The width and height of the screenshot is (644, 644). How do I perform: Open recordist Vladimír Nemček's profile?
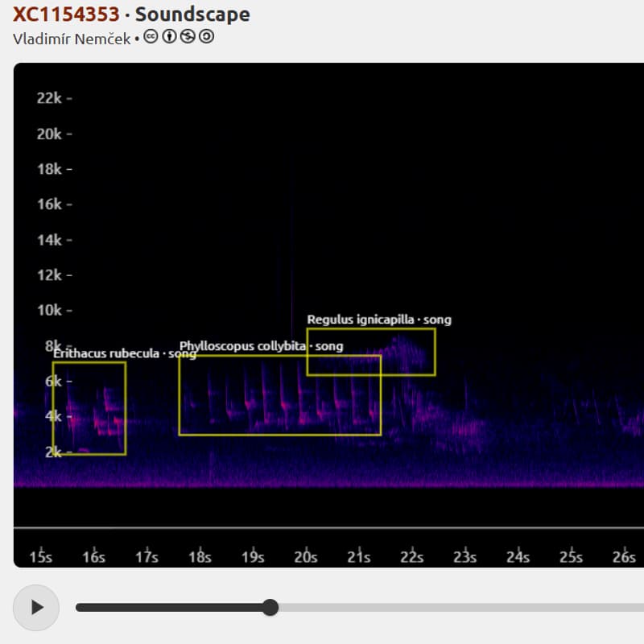[x=72, y=39]
